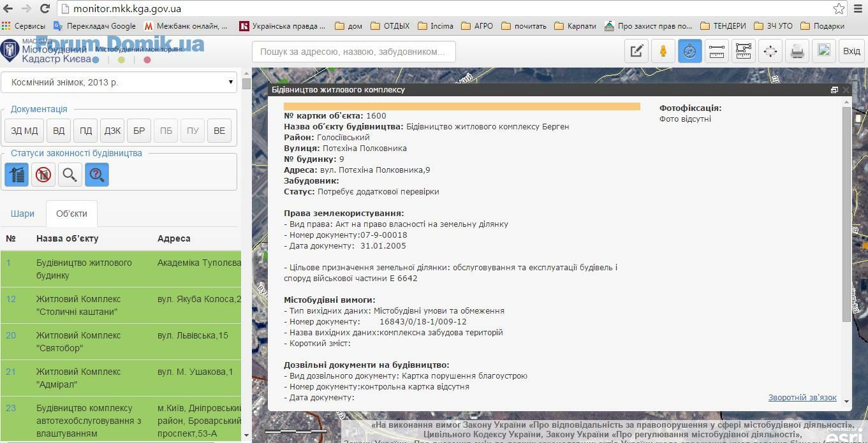The width and height of the screenshot is (868, 443).
Task: Open the Подарки bookmarks folder
Action: coord(823,26)
